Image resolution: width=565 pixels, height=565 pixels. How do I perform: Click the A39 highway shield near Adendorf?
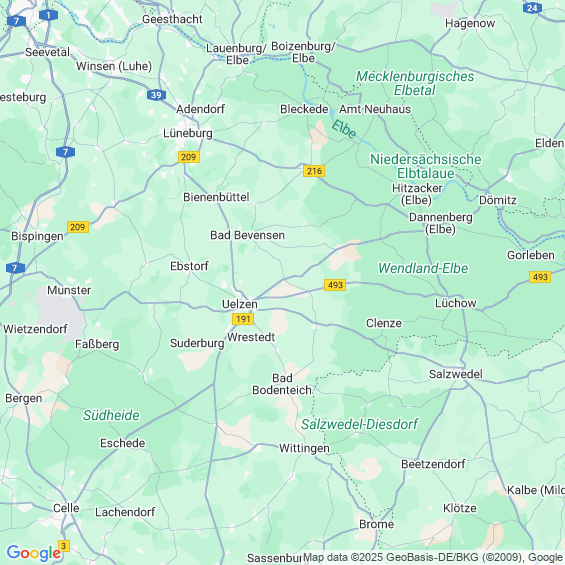click(156, 95)
